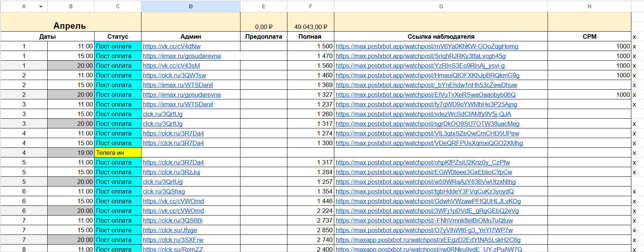Click the Ссылка наблюдателя header cell
Screen dimensions: 644x252
pyautogui.click(x=441, y=36)
